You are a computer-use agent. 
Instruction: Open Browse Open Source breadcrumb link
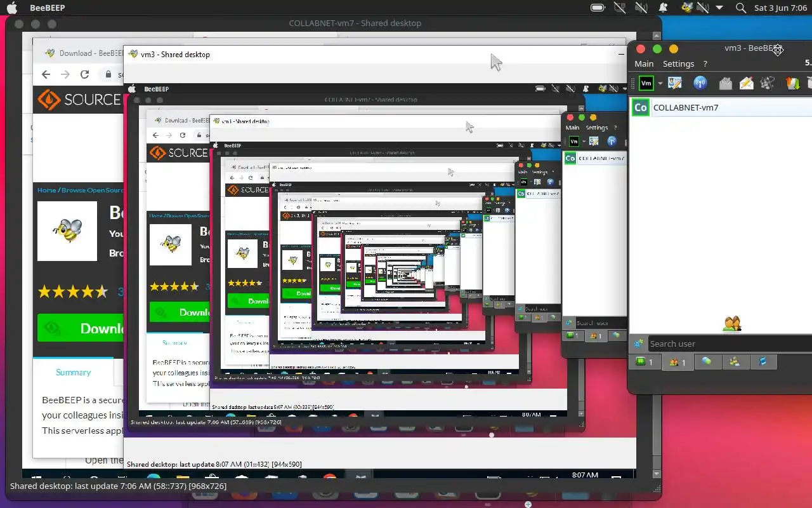point(93,190)
